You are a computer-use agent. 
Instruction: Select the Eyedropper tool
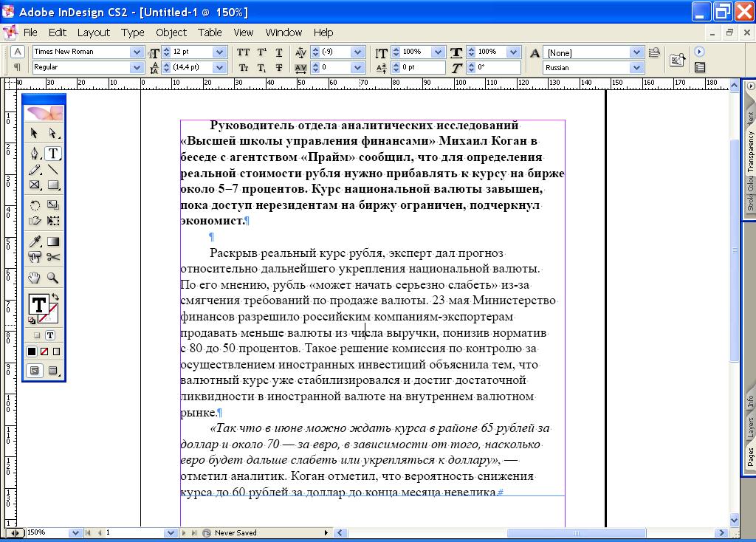(34, 241)
